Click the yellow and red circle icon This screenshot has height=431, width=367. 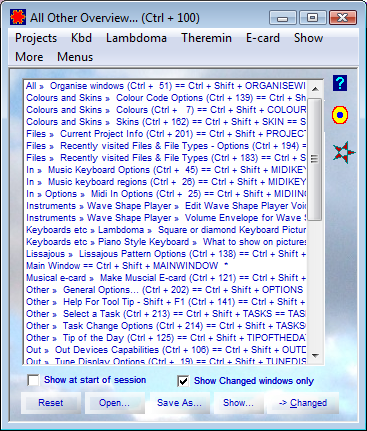[340, 115]
